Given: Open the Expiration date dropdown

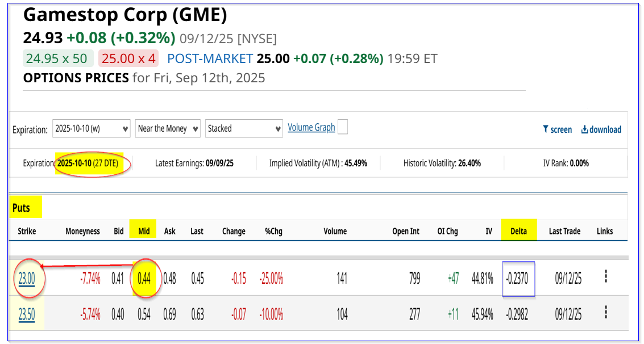Looking at the screenshot, I should (91, 128).
